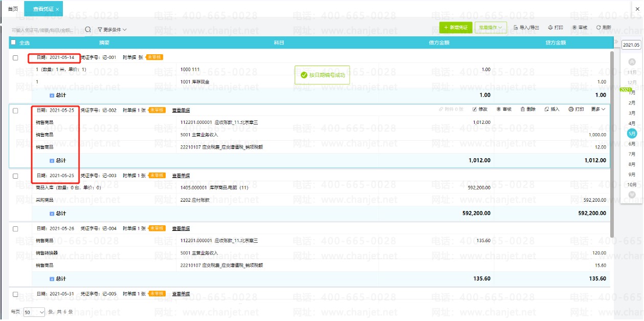Viewport: 644px width, 321px height.
Task: Click the 1001 库存现金 entry
Action: (x=195, y=82)
